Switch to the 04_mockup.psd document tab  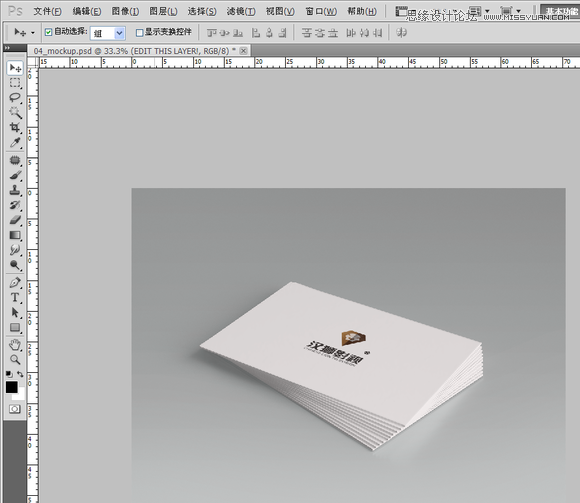(x=135, y=51)
